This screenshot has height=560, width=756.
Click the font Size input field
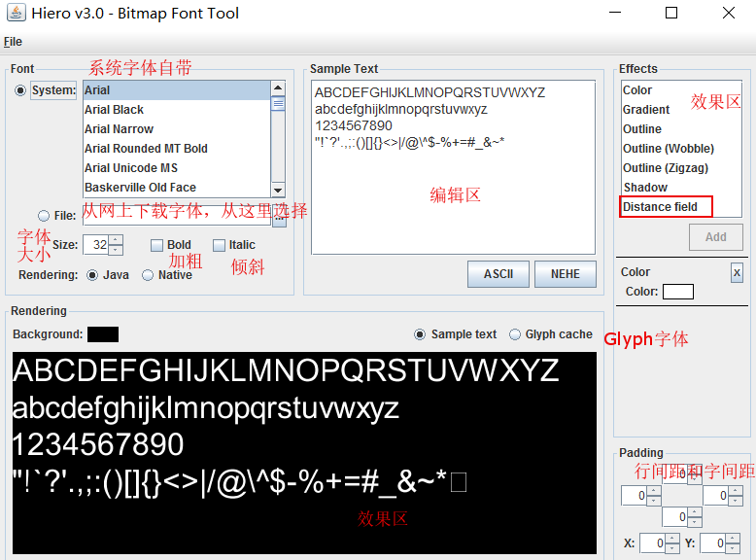(x=96, y=245)
